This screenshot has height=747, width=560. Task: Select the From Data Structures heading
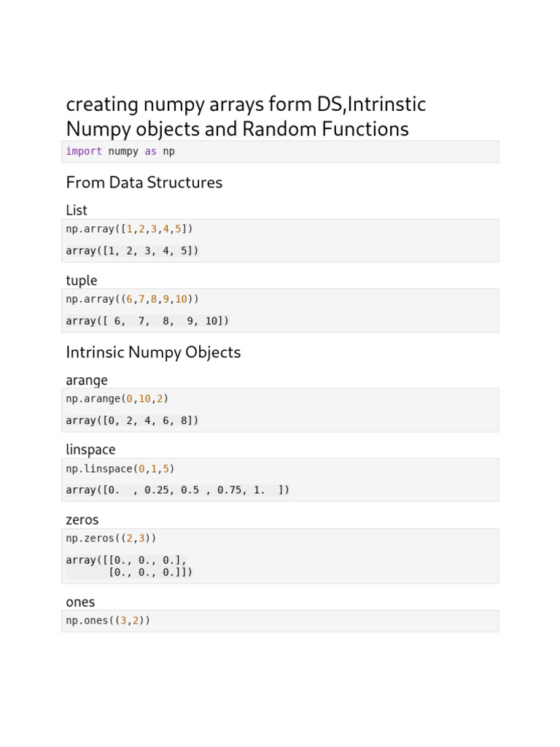tap(144, 182)
